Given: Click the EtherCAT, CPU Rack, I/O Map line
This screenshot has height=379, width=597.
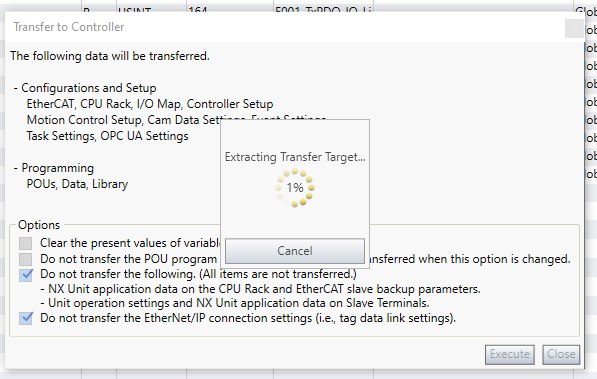Looking at the screenshot, I should coord(150,104).
